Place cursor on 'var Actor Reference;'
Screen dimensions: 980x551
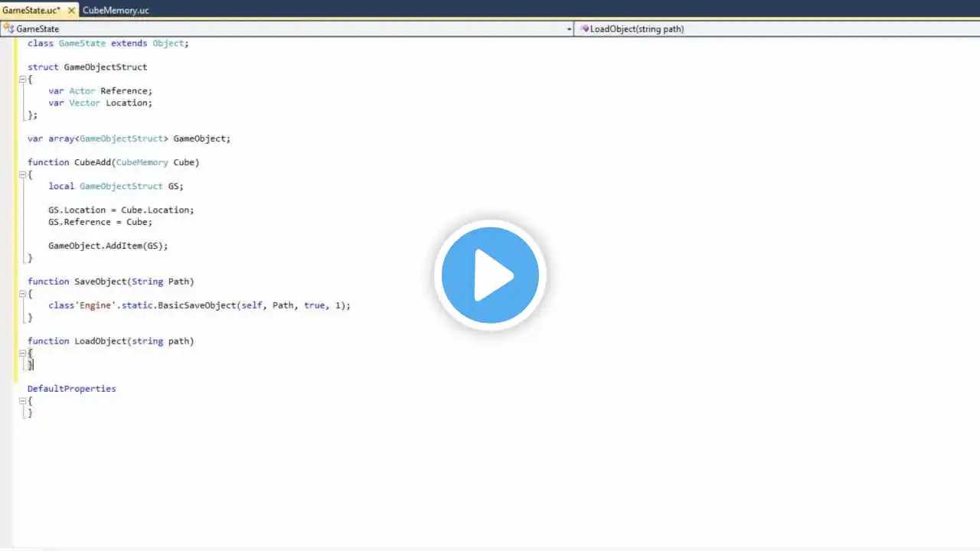tap(100, 91)
